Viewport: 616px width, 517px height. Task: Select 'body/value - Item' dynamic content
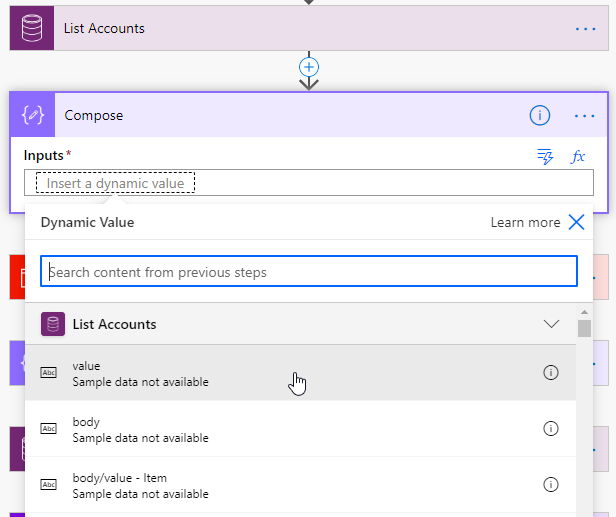tap(140, 485)
